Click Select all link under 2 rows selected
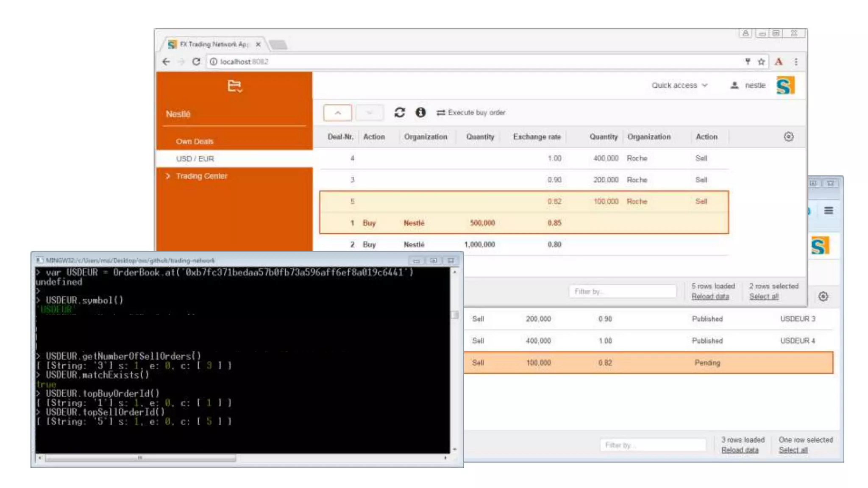 coord(763,297)
